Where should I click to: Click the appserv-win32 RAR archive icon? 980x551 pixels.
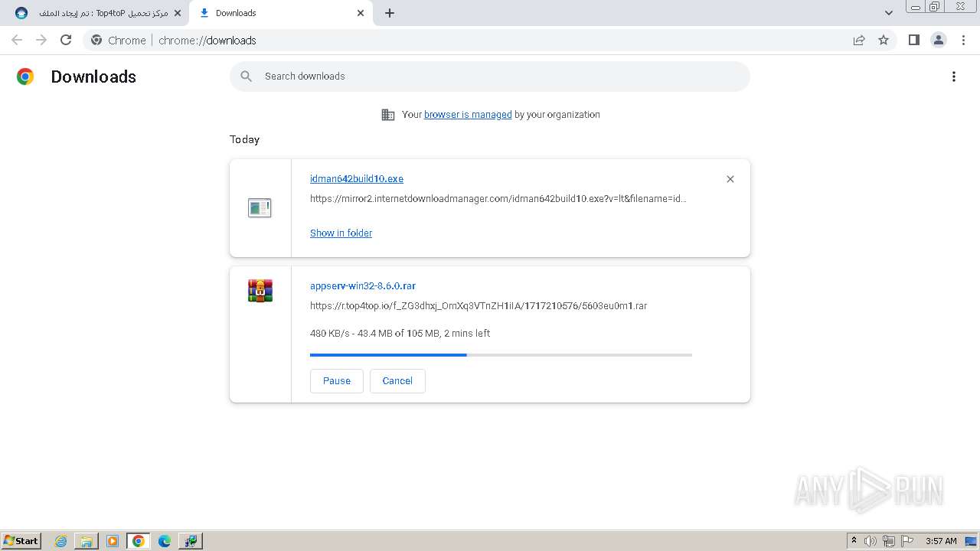pos(260,291)
